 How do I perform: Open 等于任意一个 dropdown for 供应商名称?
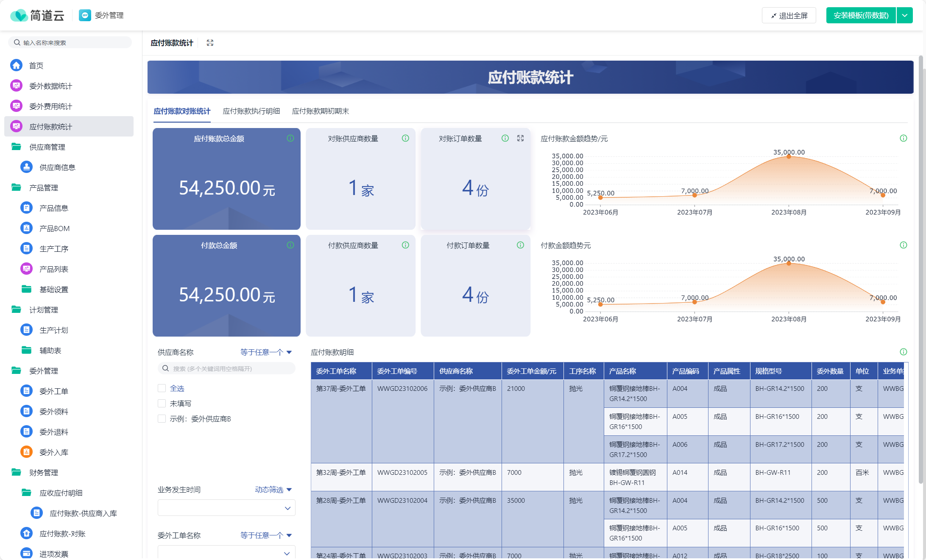tap(266, 352)
